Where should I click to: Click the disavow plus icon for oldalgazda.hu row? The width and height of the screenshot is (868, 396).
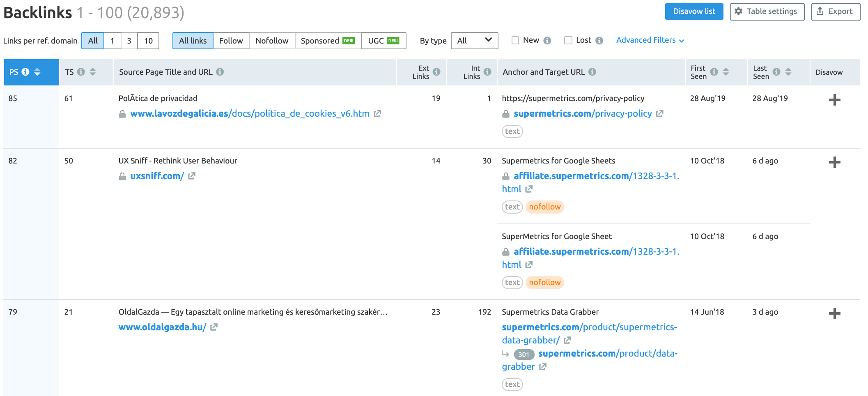834,313
